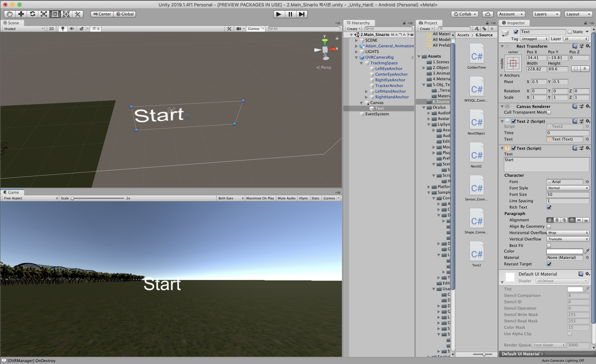
Task: Select the Hand tool in toolbar
Action: click(9, 14)
